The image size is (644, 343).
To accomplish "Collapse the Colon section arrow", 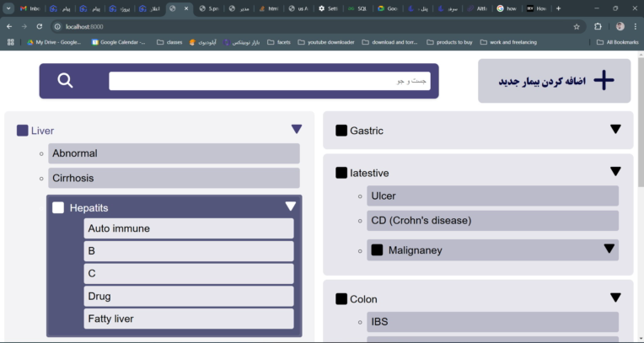I will click(x=615, y=297).
